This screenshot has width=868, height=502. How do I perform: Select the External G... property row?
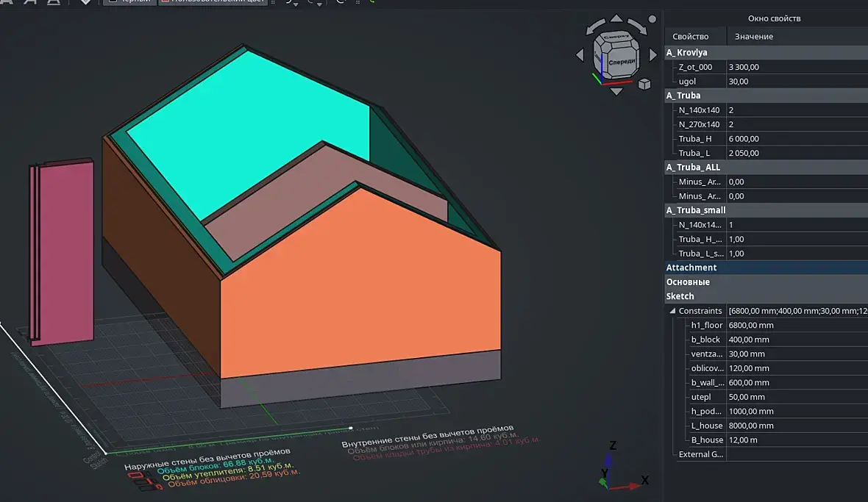pyautogui.click(x=766, y=454)
